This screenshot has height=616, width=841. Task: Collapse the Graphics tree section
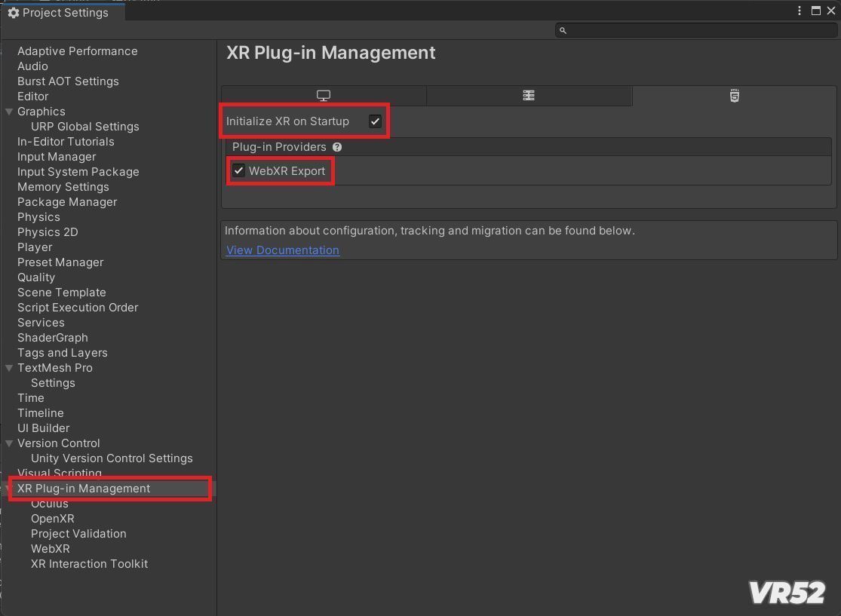9,112
